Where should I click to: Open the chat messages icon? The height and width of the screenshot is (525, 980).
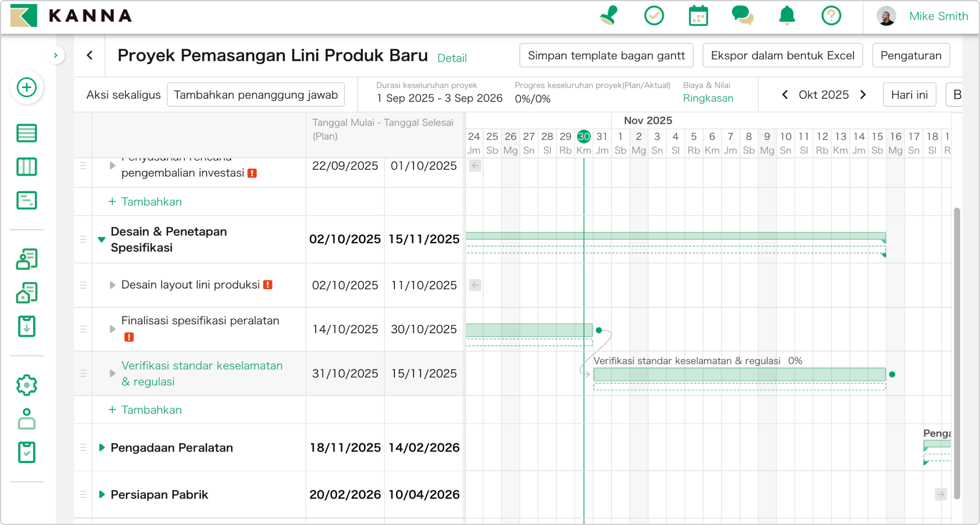742,16
